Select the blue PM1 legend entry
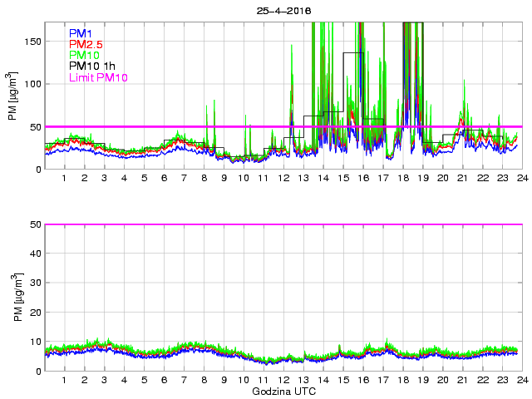Image resolution: width=532 pixels, height=399 pixels. click(81, 33)
